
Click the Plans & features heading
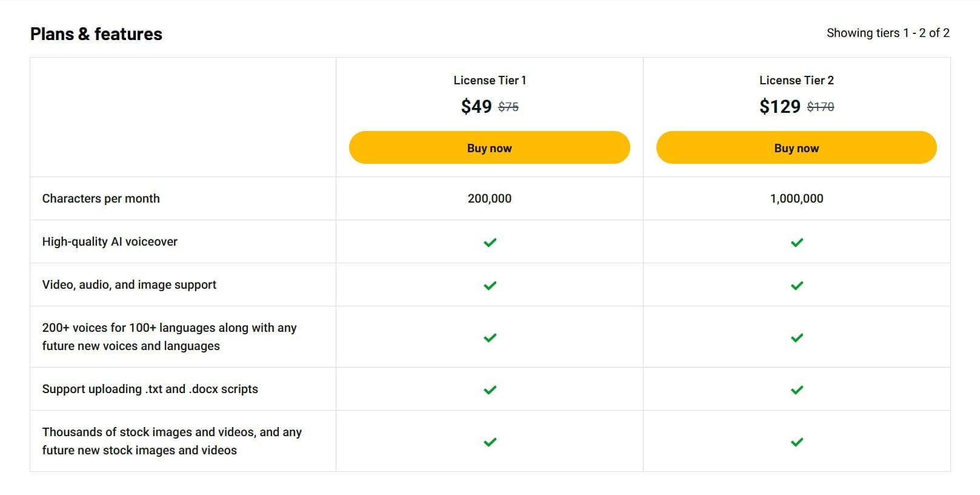[96, 34]
